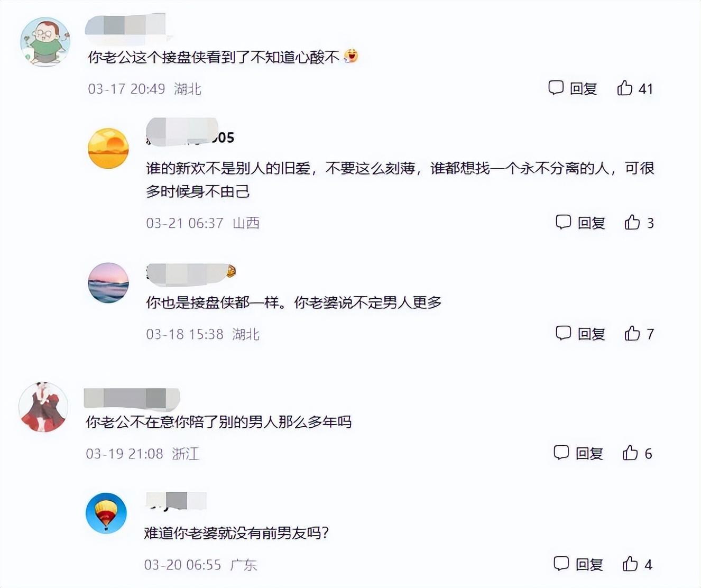This screenshot has height=588, width=701.
Task: Thumbs-up the comment with 7 likes
Action: tap(632, 333)
